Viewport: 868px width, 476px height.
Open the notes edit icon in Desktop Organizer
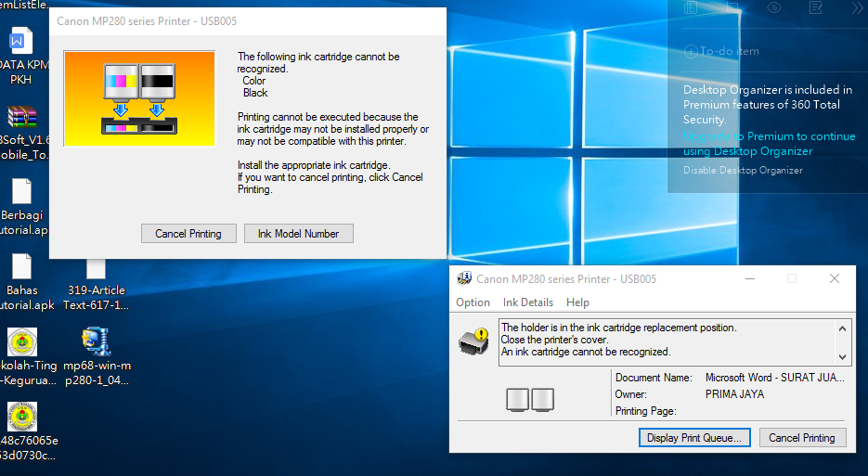coord(815,7)
